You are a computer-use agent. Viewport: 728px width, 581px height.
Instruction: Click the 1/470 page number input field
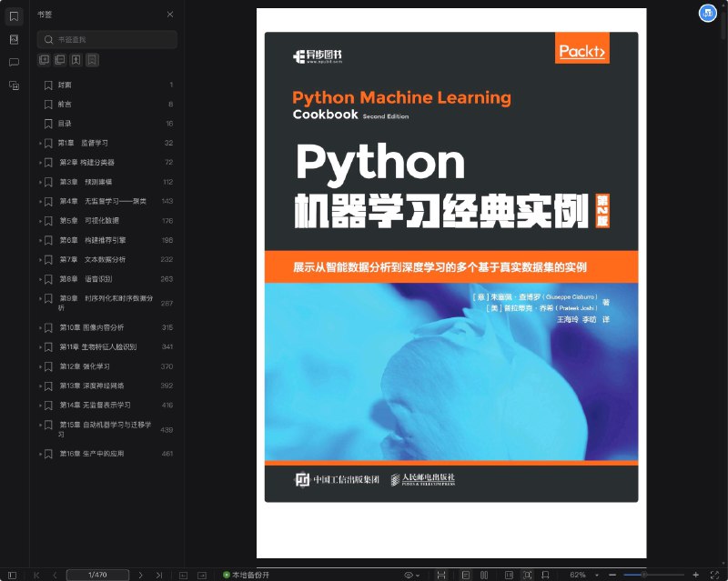(96, 574)
